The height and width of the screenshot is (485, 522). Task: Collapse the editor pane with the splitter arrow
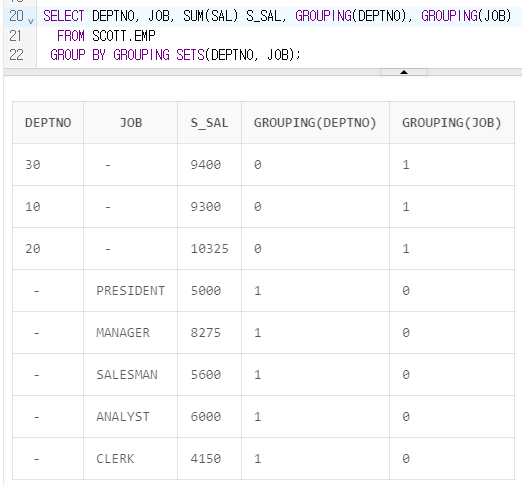404,72
